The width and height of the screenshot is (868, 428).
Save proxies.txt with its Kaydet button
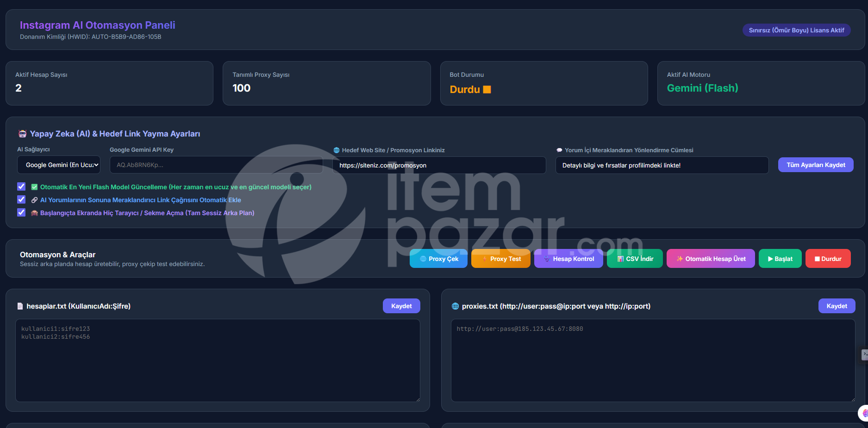(837, 306)
